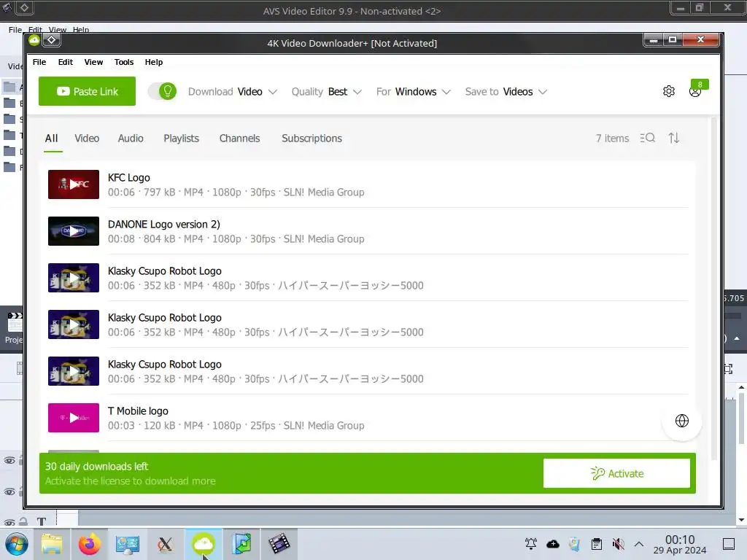Play the KFC Logo thumbnail
This screenshot has width=747, height=560.
click(x=74, y=184)
